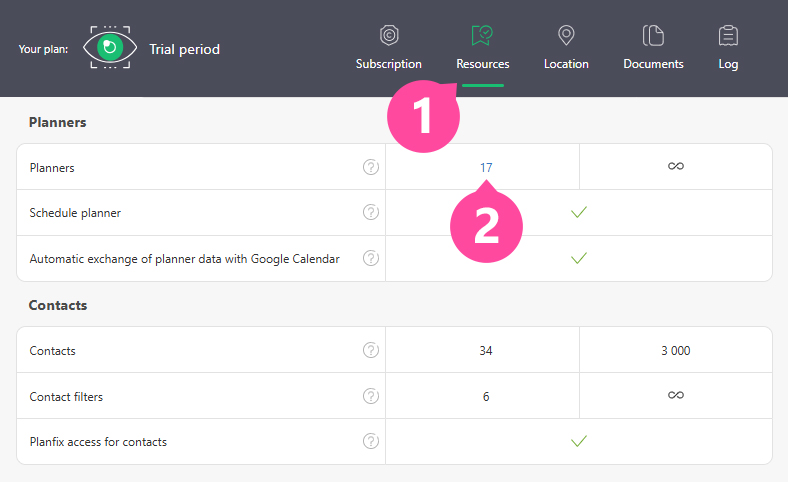Show help for Google Calendar exchange
The image size is (788, 482).
371,258
